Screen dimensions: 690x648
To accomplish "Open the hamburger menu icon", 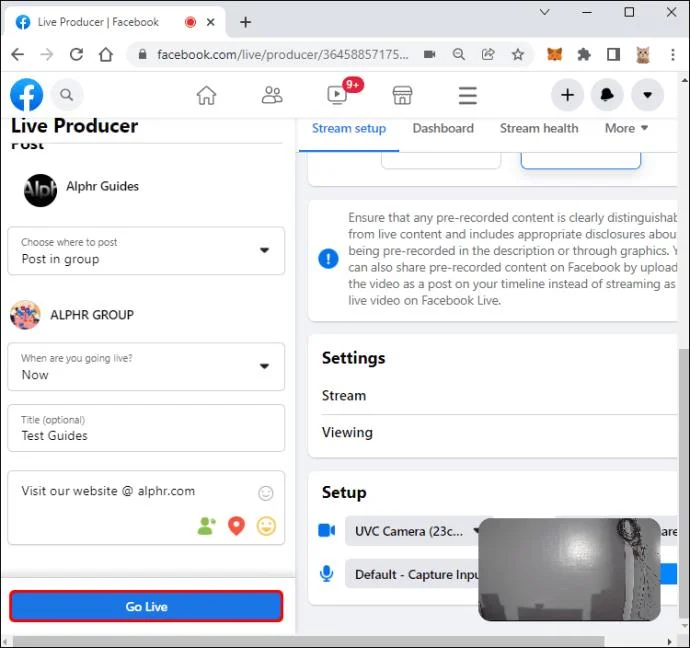I will click(467, 95).
